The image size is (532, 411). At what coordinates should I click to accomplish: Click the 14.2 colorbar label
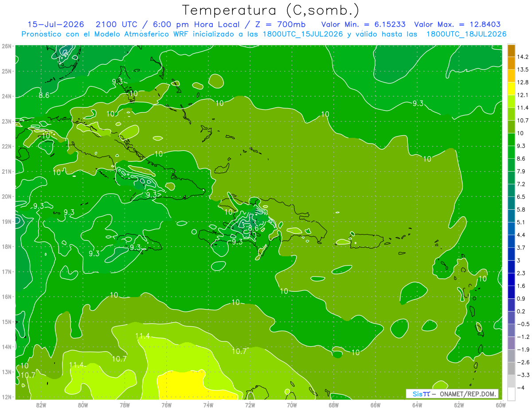click(523, 57)
